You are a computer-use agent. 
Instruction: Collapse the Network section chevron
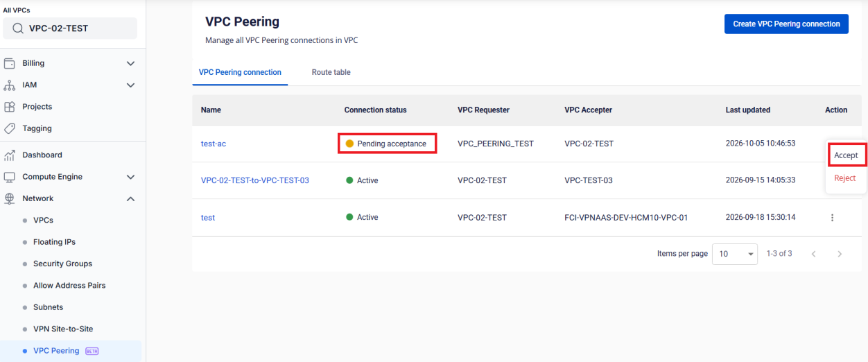tap(130, 198)
